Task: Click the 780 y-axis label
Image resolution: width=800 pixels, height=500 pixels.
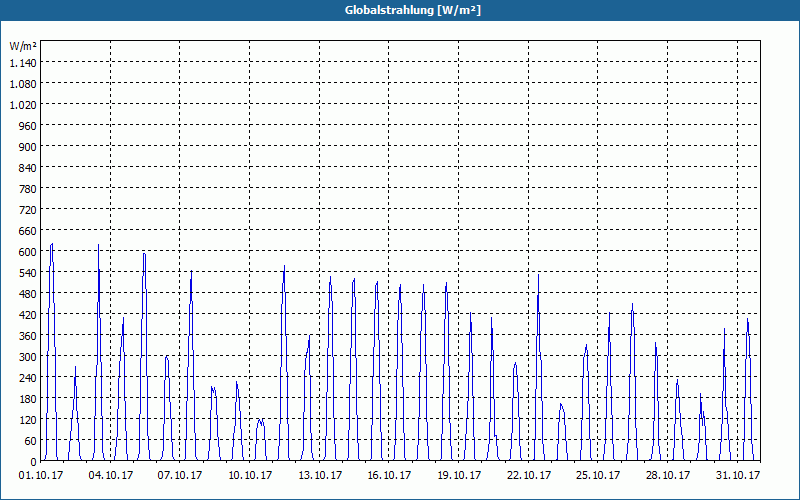Action: [x=28, y=189]
